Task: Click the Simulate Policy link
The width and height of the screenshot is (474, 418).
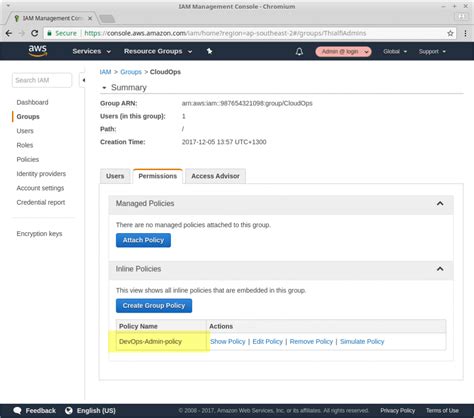Action: click(x=362, y=342)
